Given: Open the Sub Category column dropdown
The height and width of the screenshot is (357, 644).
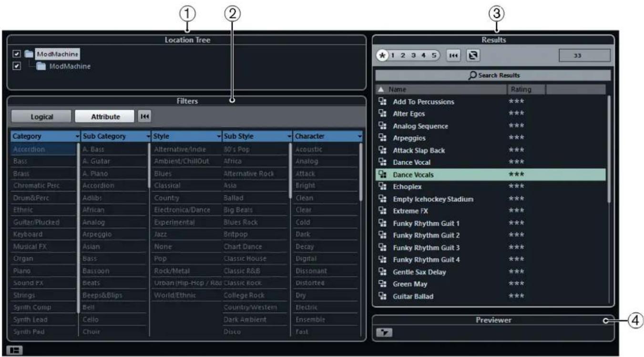Looking at the screenshot, I should click(x=148, y=136).
